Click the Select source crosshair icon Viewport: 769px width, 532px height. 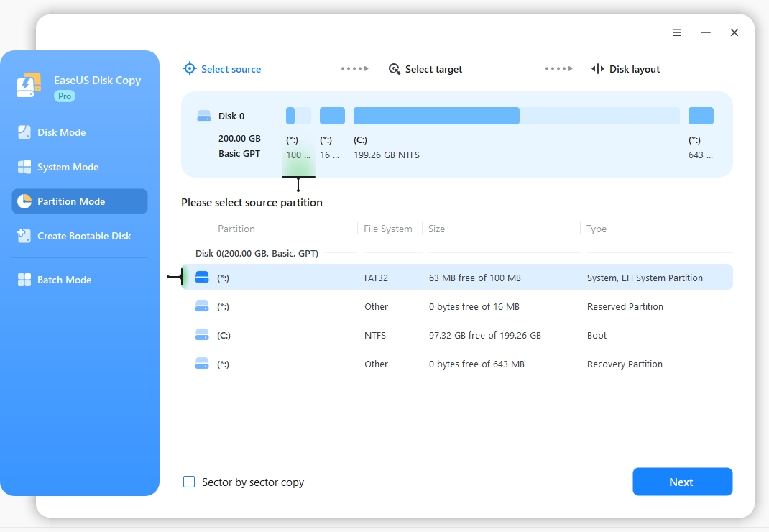point(190,69)
